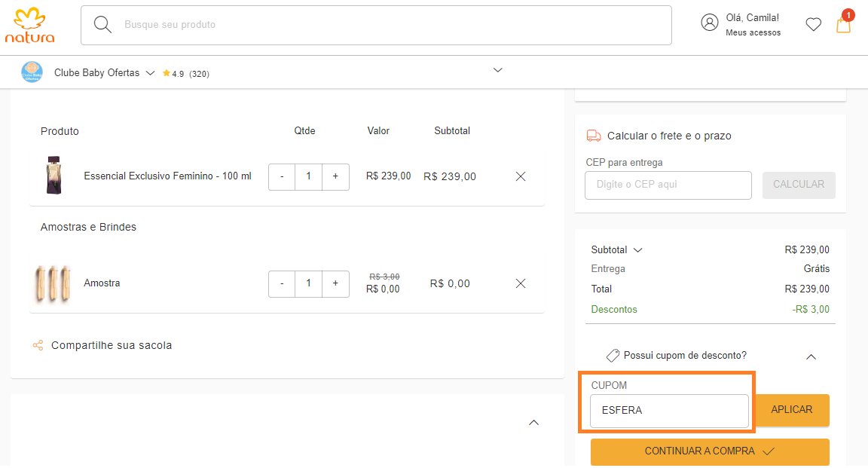Screen dimensions: 868x468
Task: Collapse 'Possui cupom de desconto?' section
Action: click(811, 356)
